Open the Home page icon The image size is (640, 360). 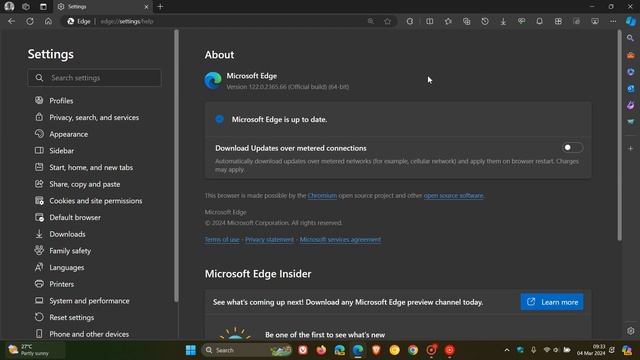48,21
